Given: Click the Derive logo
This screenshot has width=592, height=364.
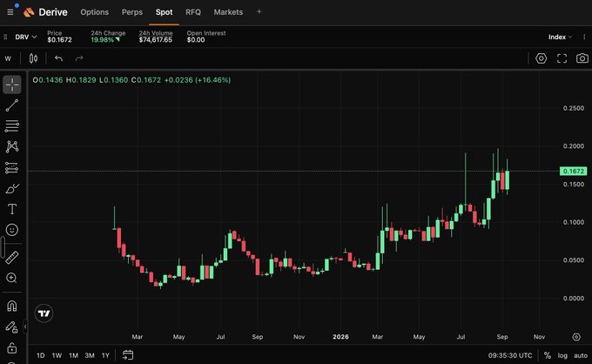Looking at the screenshot, I should (x=45, y=12).
